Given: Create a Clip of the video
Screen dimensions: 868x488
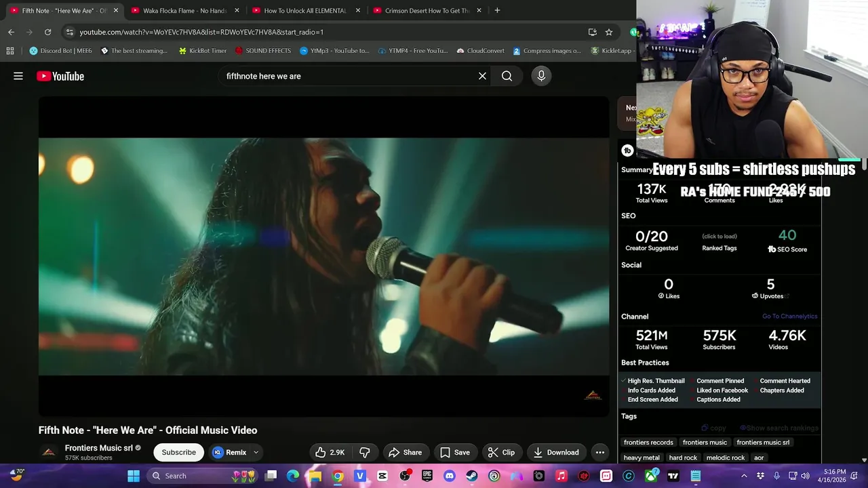Looking at the screenshot, I should (x=501, y=452).
